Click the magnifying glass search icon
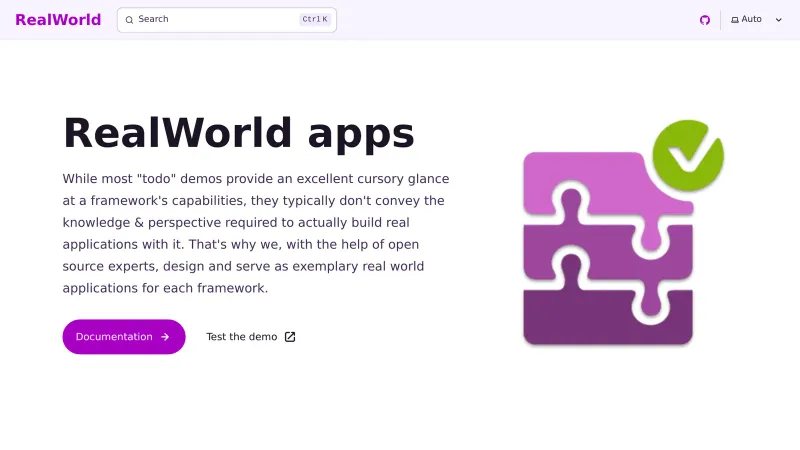 pyautogui.click(x=129, y=20)
